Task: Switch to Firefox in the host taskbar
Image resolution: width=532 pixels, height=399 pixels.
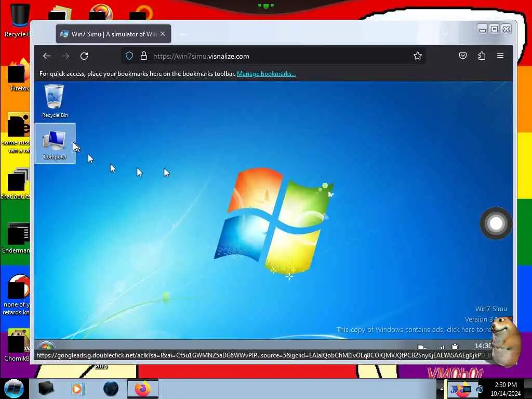Action: [143, 389]
